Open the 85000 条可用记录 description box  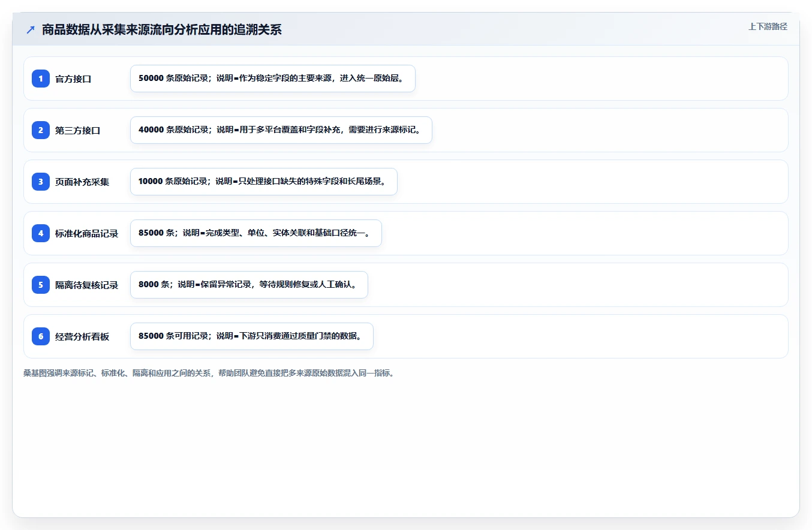[252, 336]
